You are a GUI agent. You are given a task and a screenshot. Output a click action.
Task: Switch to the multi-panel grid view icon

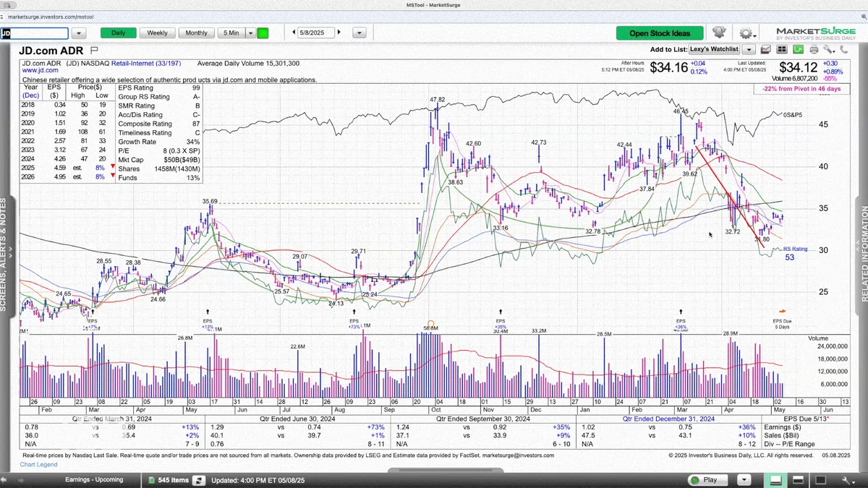pos(782,49)
